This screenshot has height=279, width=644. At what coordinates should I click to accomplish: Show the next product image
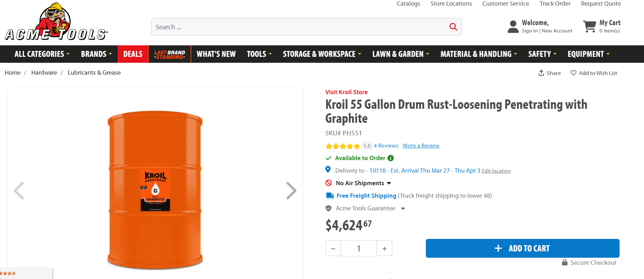[x=291, y=190]
